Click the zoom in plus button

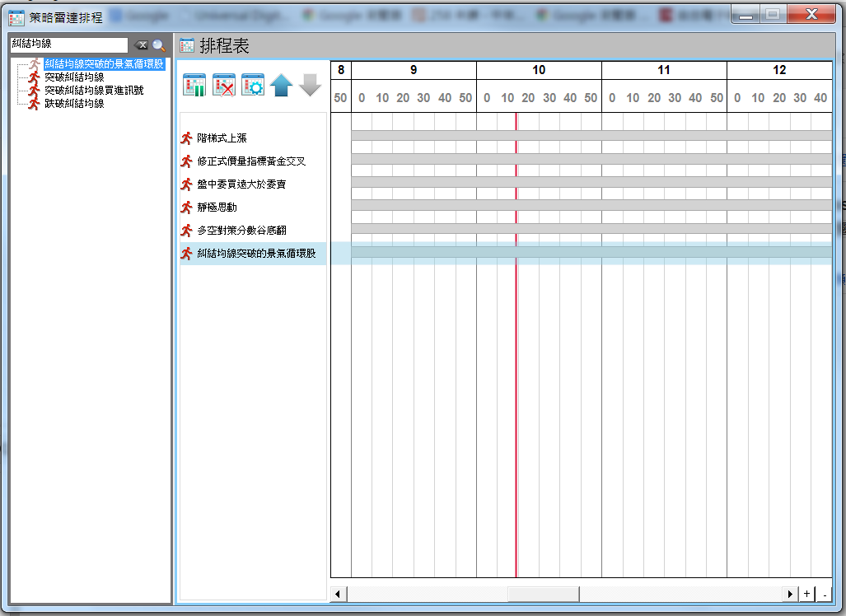pyautogui.click(x=806, y=594)
